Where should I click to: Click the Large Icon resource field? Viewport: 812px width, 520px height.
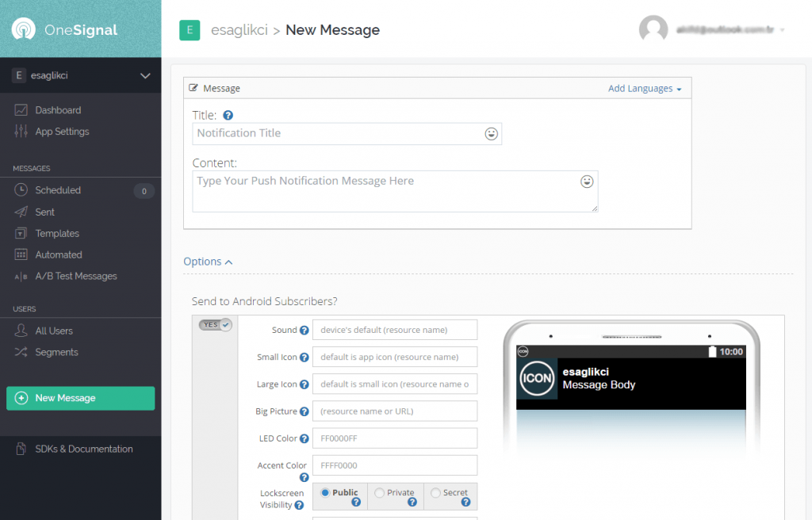click(x=395, y=384)
